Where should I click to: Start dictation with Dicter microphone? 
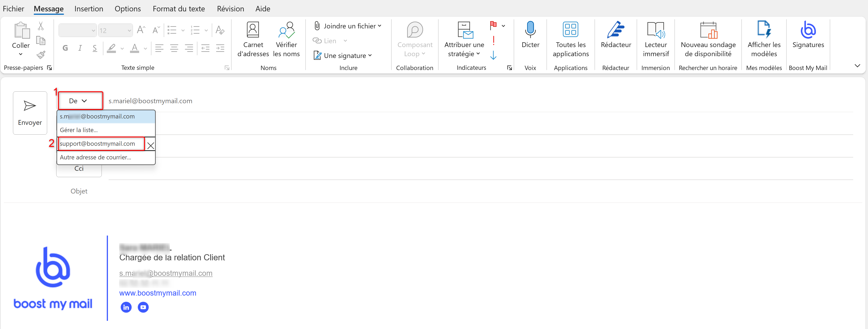pos(530,35)
